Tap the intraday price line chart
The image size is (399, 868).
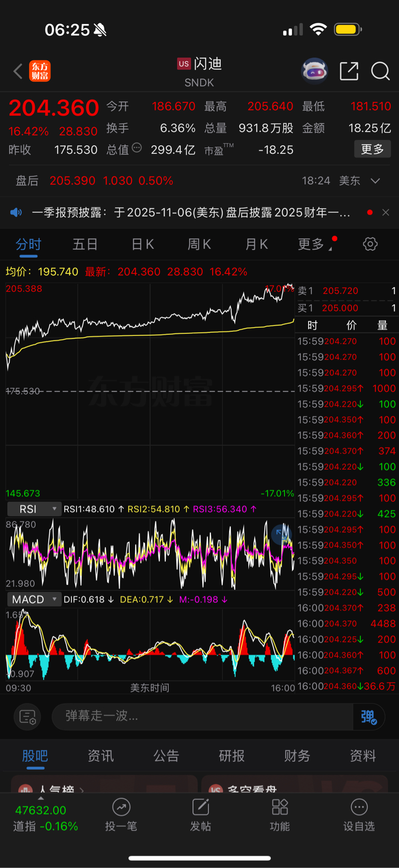150,391
